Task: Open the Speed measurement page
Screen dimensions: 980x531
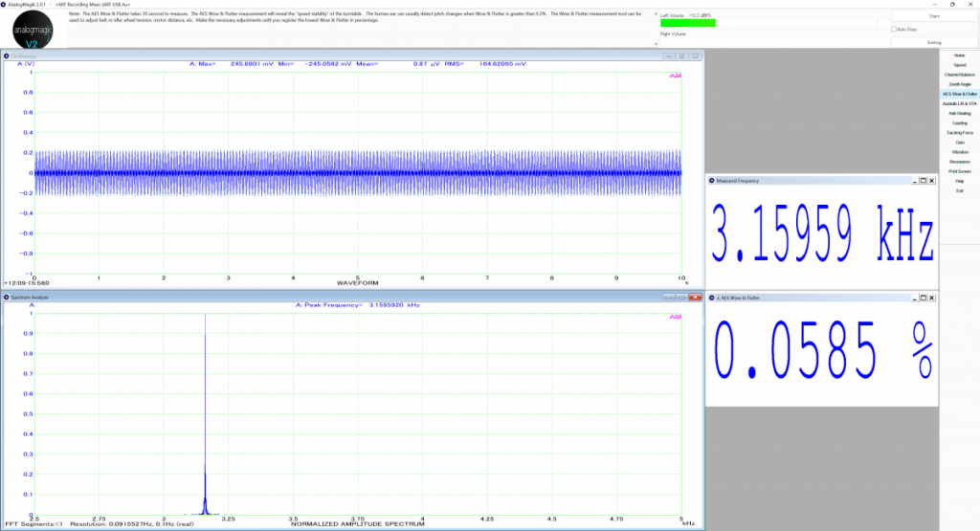Action: pyautogui.click(x=959, y=65)
